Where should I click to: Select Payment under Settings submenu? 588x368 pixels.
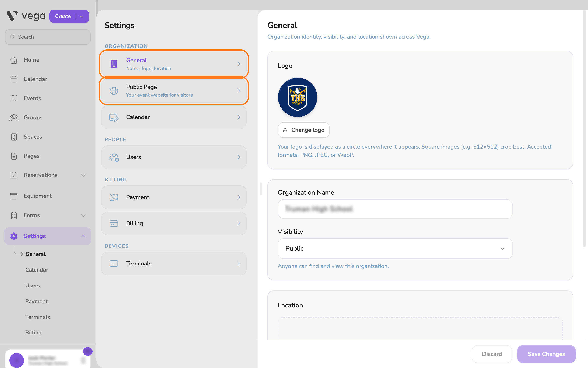click(x=37, y=301)
